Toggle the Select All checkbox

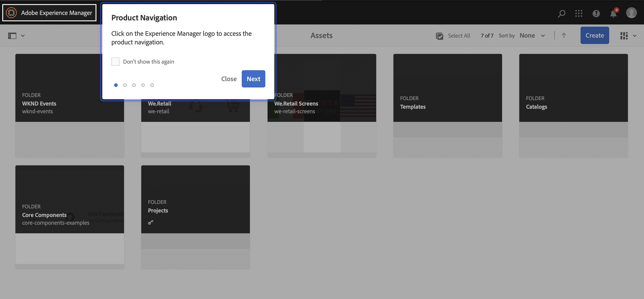pyautogui.click(x=440, y=36)
